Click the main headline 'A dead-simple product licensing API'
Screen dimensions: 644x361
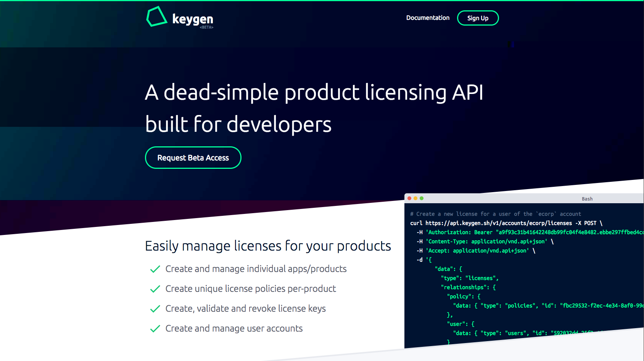coord(314,93)
